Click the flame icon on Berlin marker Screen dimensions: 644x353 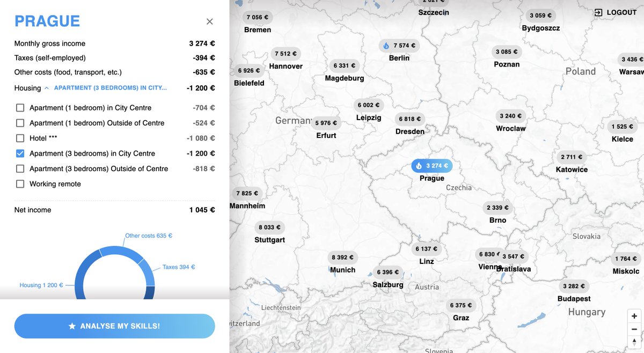[386, 46]
